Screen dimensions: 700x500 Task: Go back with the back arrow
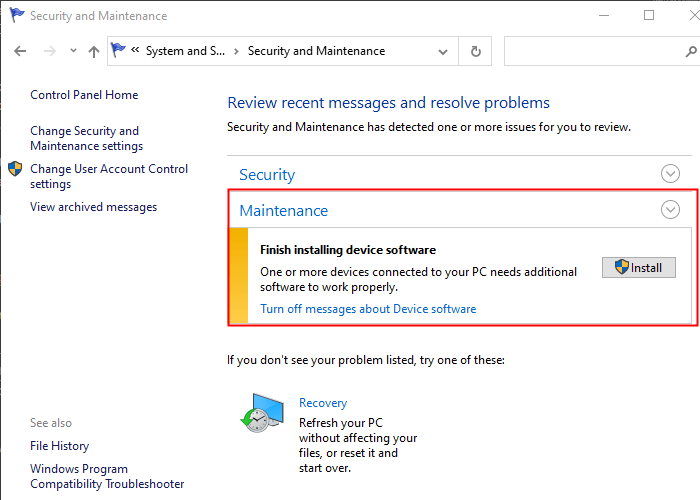click(20, 51)
